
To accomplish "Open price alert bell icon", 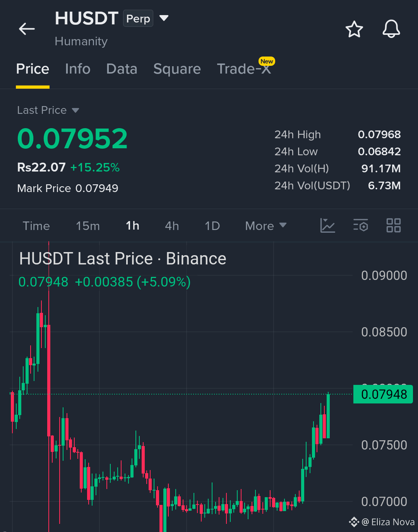I will (391, 29).
